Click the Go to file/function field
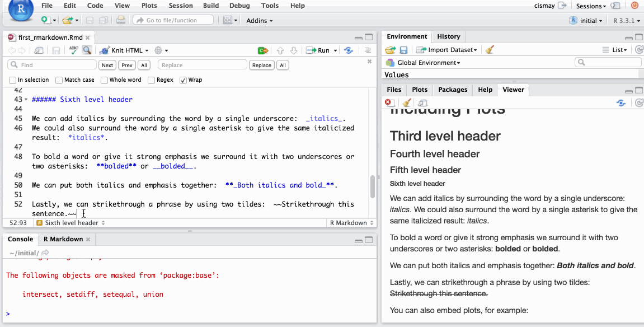Viewport: 644px width, 327px height. pos(173,20)
